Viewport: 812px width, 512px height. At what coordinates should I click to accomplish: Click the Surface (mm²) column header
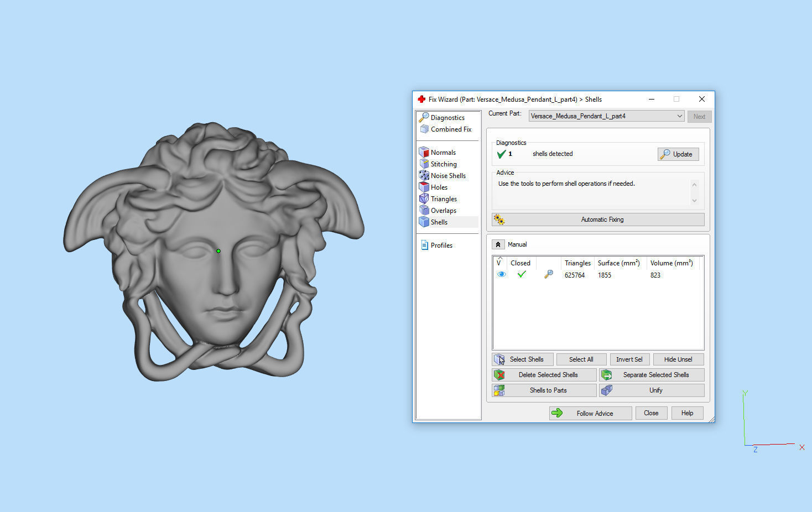(x=619, y=263)
